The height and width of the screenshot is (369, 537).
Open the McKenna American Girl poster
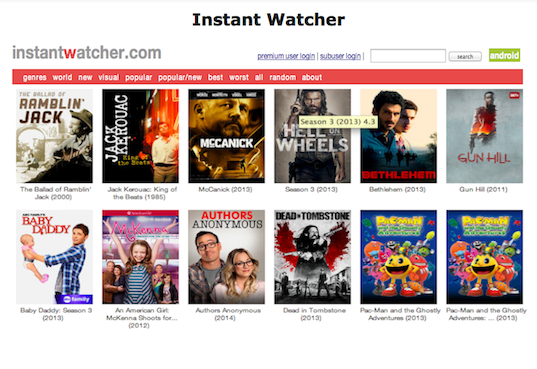[x=140, y=257]
